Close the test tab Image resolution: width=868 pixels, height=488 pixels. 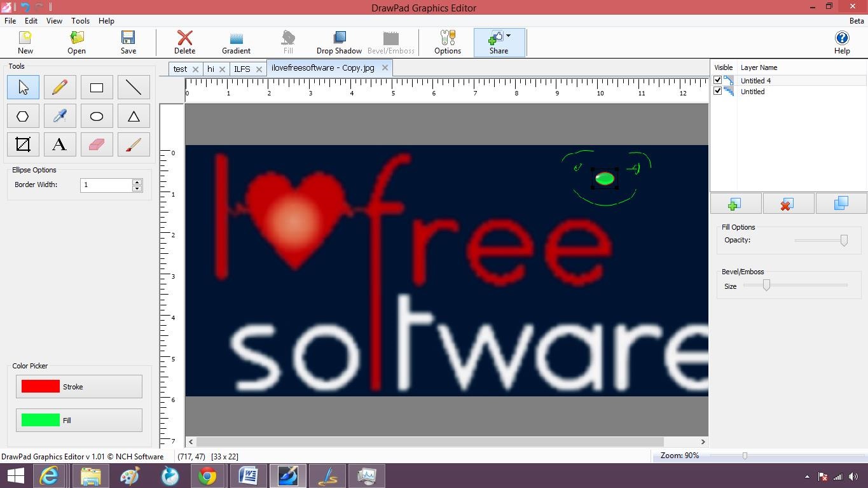coord(195,69)
